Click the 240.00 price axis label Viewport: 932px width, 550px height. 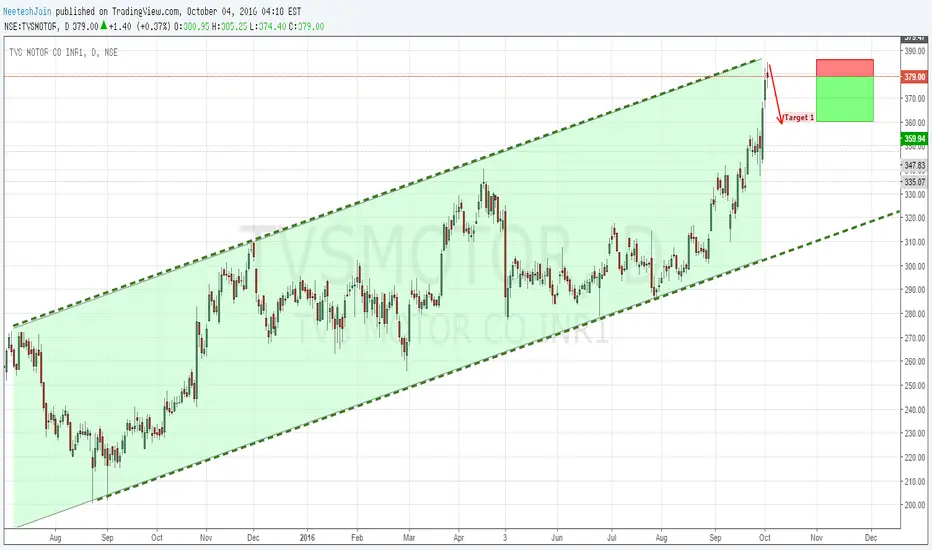(915, 410)
